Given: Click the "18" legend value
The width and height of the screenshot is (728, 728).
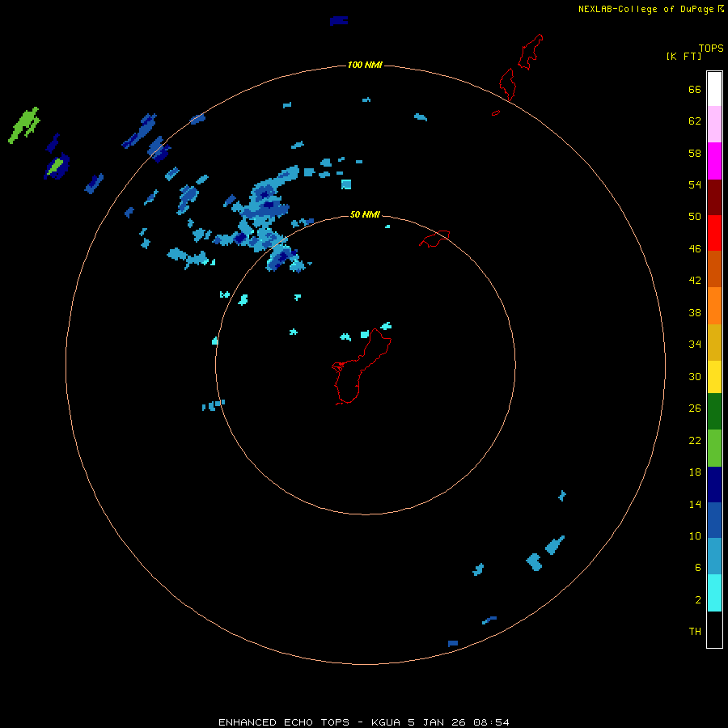Looking at the screenshot, I should coord(695,472).
